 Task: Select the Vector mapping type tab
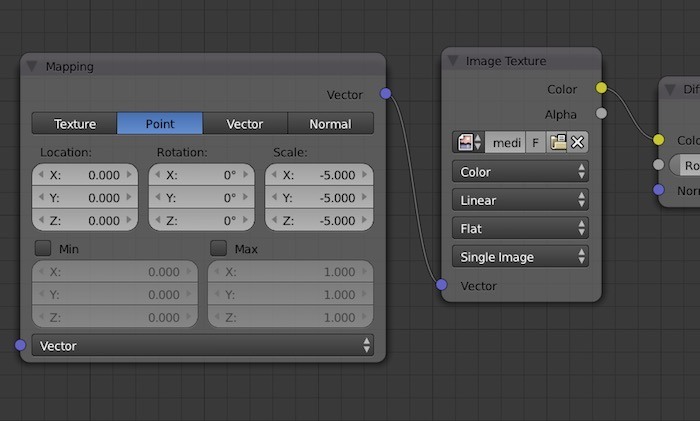pos(245,124)
